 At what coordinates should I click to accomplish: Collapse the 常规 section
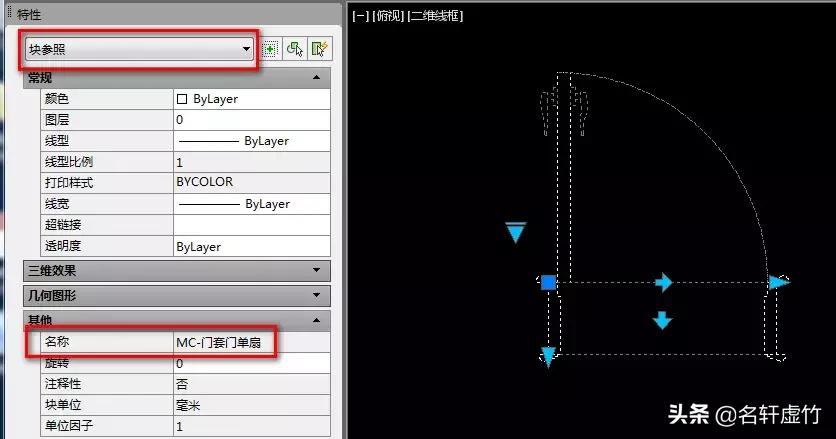point(316,78)
